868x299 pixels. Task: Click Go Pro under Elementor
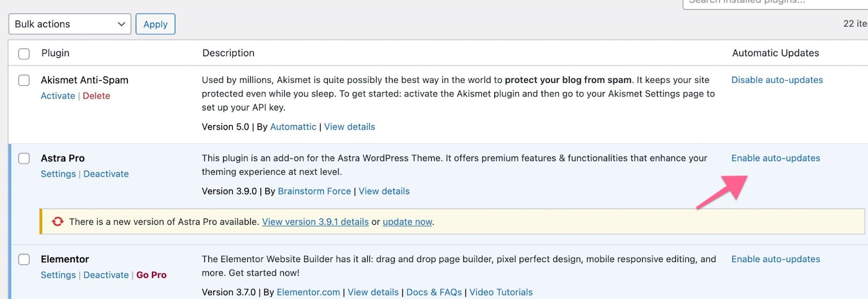[151, 275]
